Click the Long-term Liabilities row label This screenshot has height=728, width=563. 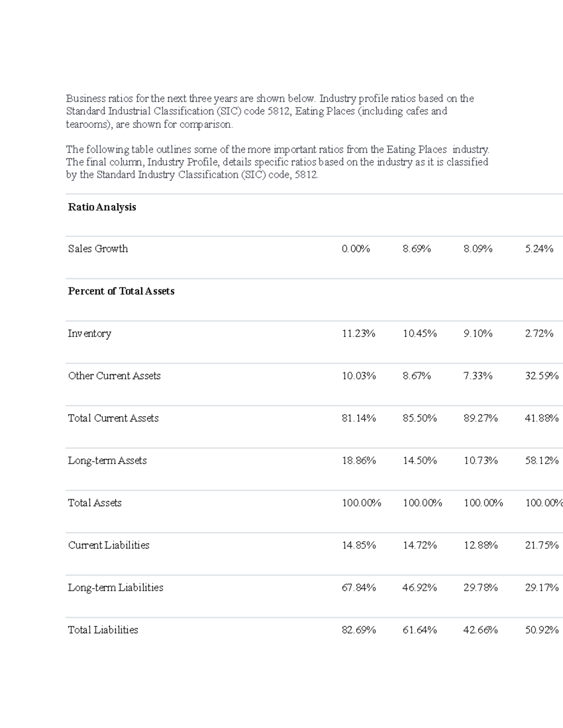[x=115, y=588]
